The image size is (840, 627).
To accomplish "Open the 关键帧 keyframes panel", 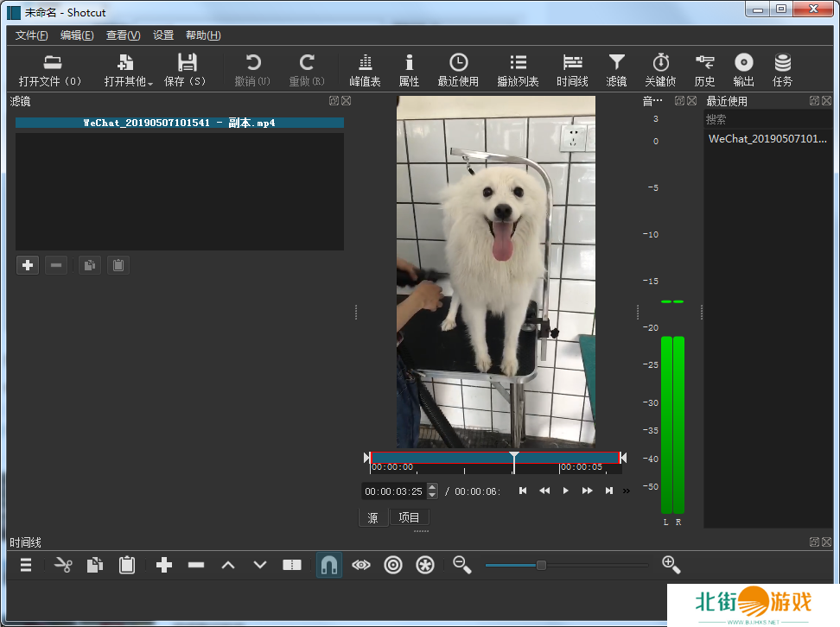I will click(660, 70).
